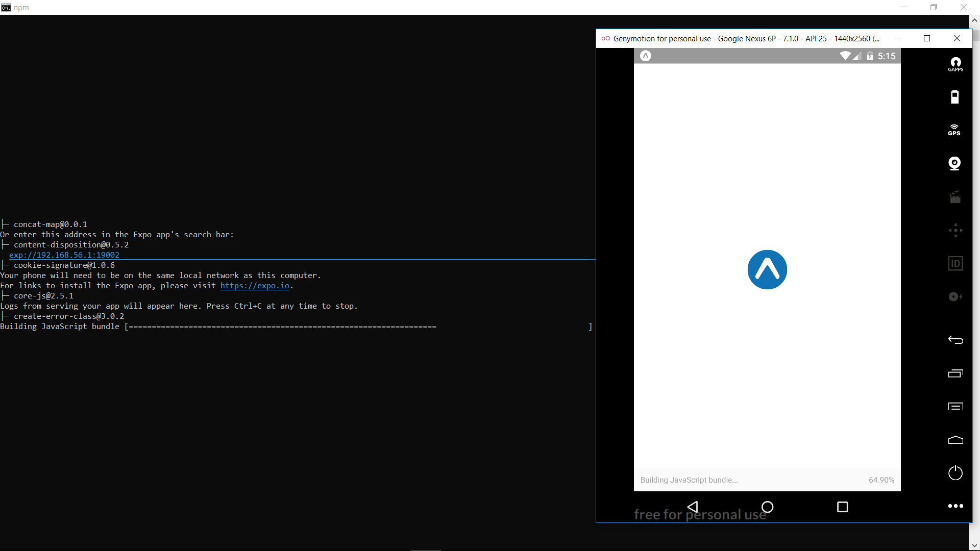
Task: Click the terminal scrollbar down arrow
Action: (974, 545)
